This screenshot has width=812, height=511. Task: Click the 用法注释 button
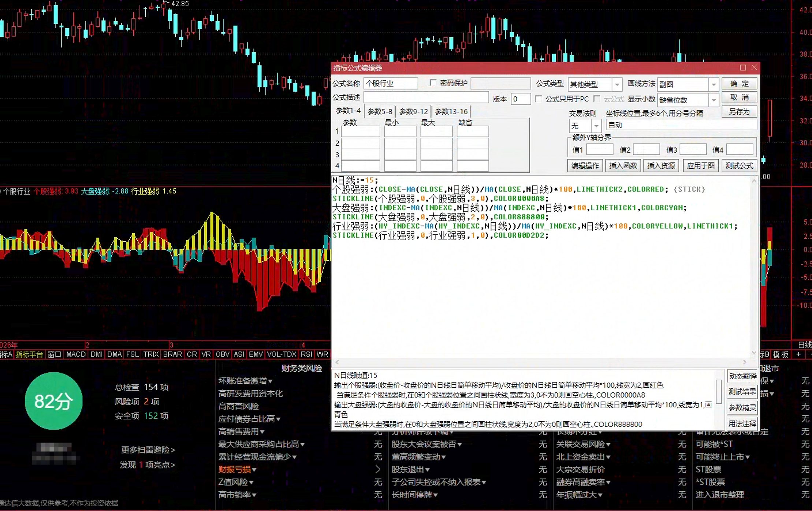tap(742, 424)
